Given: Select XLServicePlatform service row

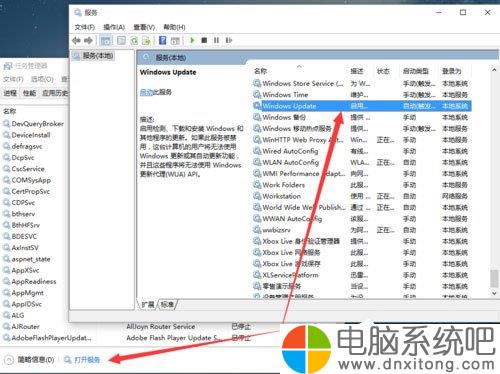Looking at the screenshot, I should point(362,275).
